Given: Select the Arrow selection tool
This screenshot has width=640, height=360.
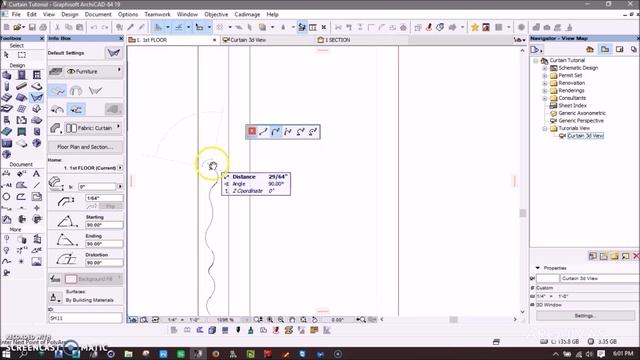Looking at the screenshot, I should [x=7, y=55].
